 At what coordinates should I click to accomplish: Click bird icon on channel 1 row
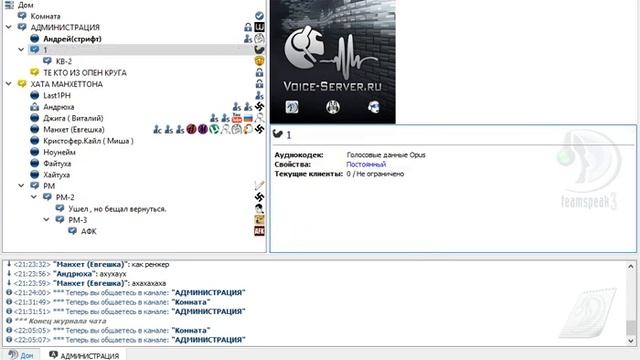coord(259,50)
